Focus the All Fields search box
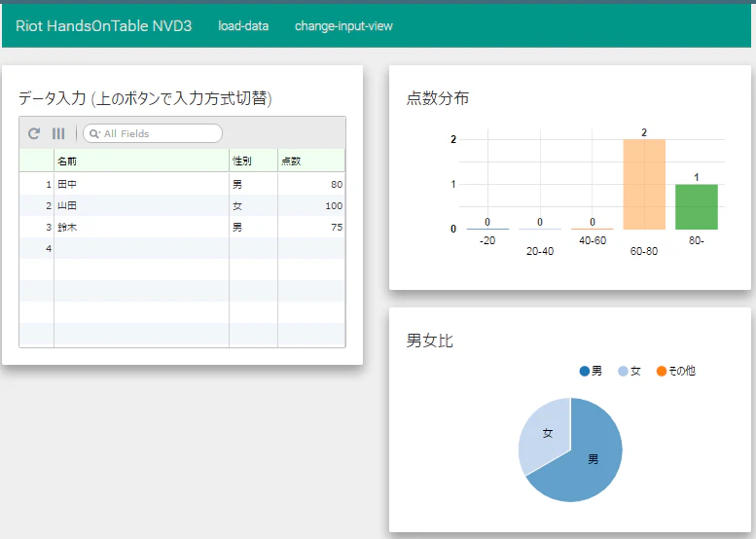This screenshot has width=756, height=539. point(153,133)
